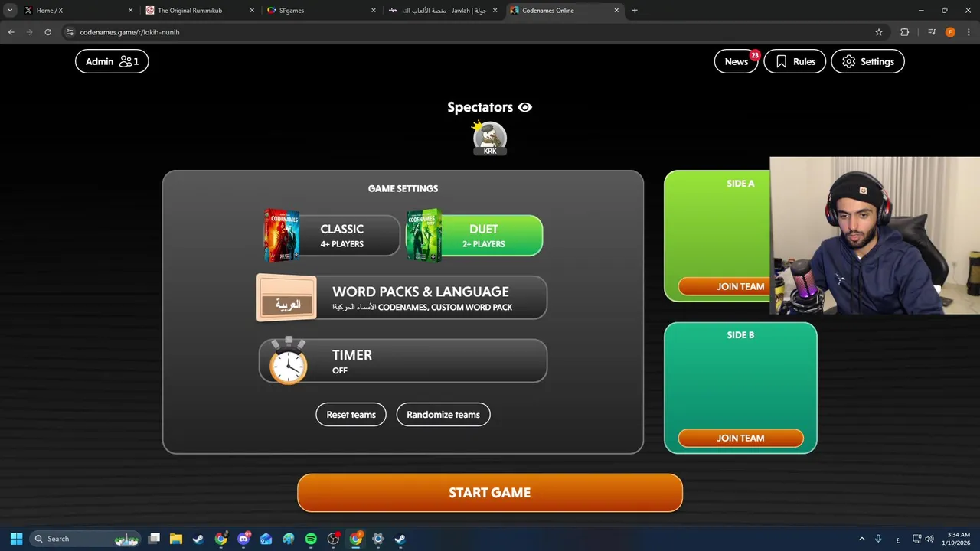
Task: Switch to the Jawlah tab
Action: 443,11
